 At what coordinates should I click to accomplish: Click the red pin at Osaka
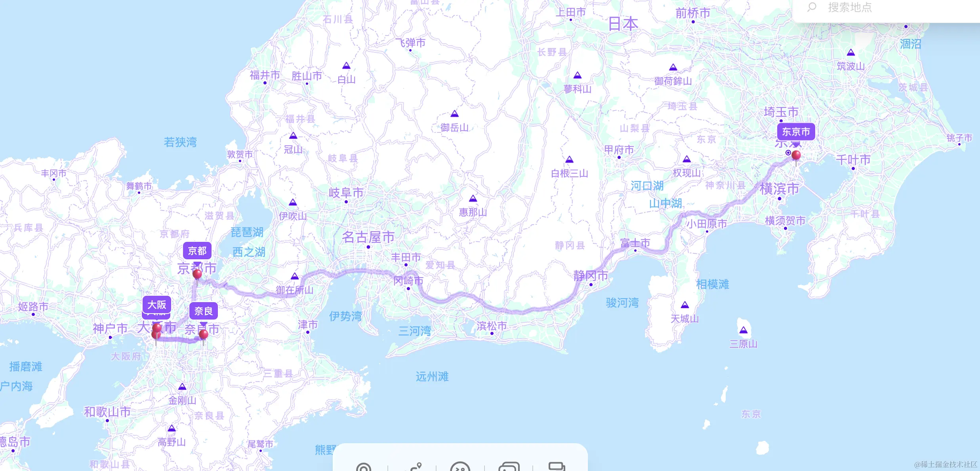coord(157,328)
